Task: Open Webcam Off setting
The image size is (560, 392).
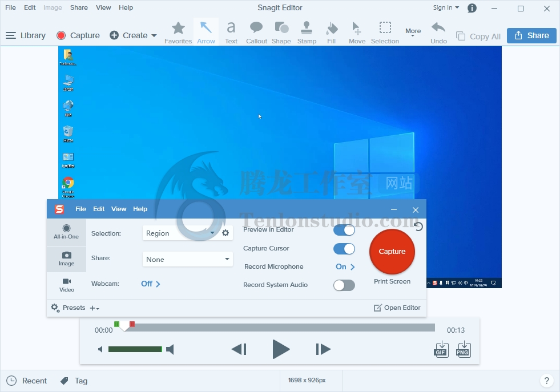Action: point(150,284)
